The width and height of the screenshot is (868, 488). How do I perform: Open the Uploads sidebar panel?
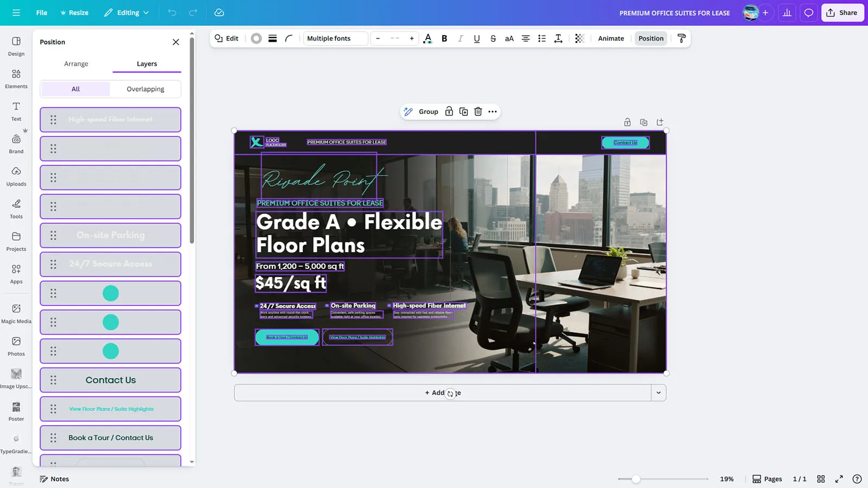coord(16,176)
